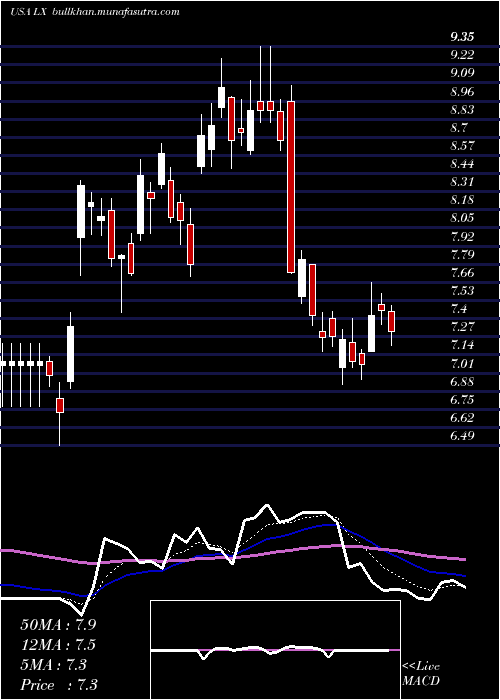Click the 7.79 price axis label

click(462, 254)
